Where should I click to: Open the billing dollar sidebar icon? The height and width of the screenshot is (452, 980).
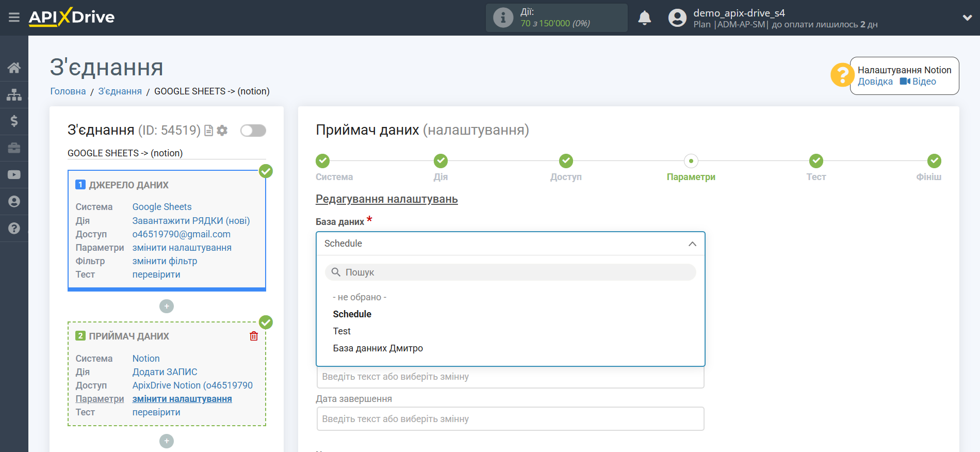[14, 121]
